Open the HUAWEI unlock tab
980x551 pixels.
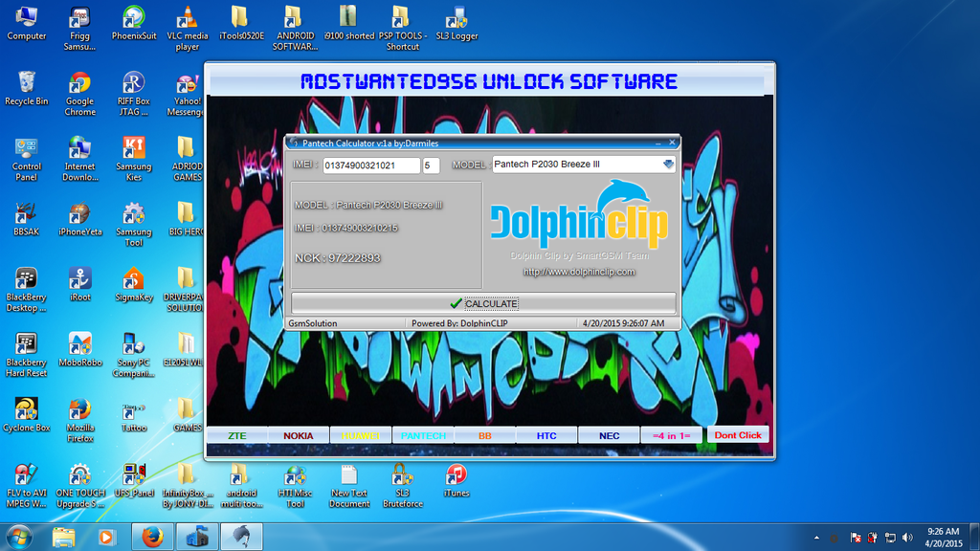click(x=360, y=435)
